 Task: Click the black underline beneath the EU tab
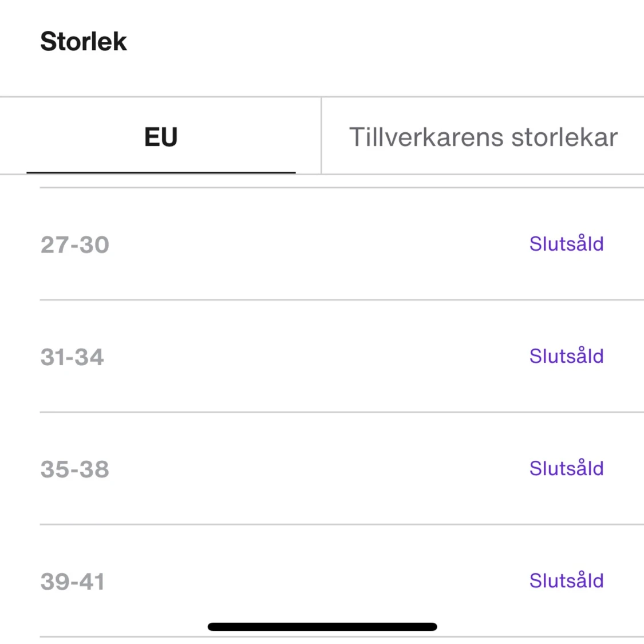pyautogui.click(x=161, y=172)
